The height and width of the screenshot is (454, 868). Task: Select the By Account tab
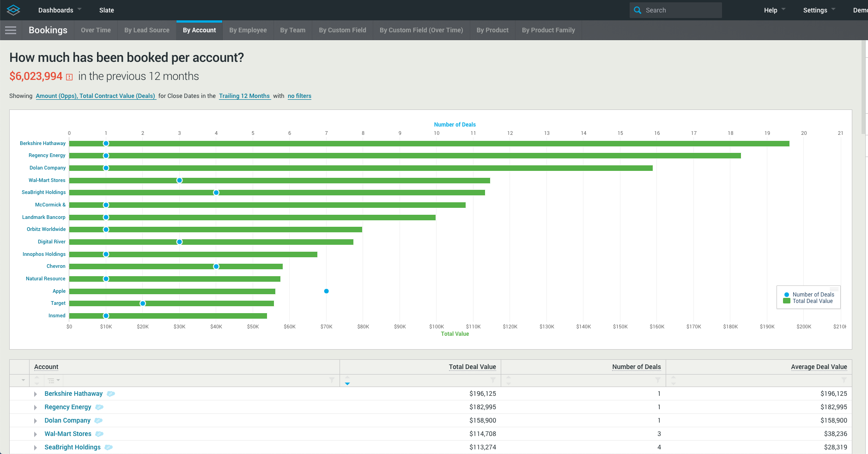click(199, 30)
